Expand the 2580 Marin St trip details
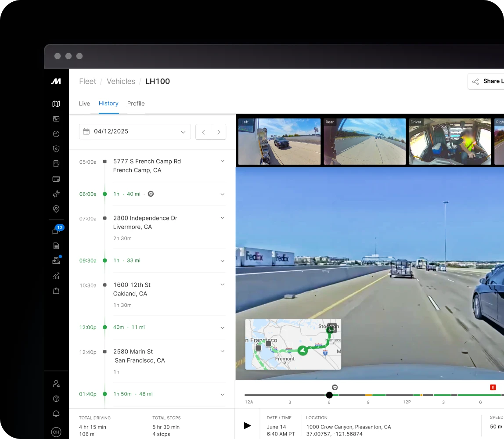504x439 pixels. [x=222, y=351]
